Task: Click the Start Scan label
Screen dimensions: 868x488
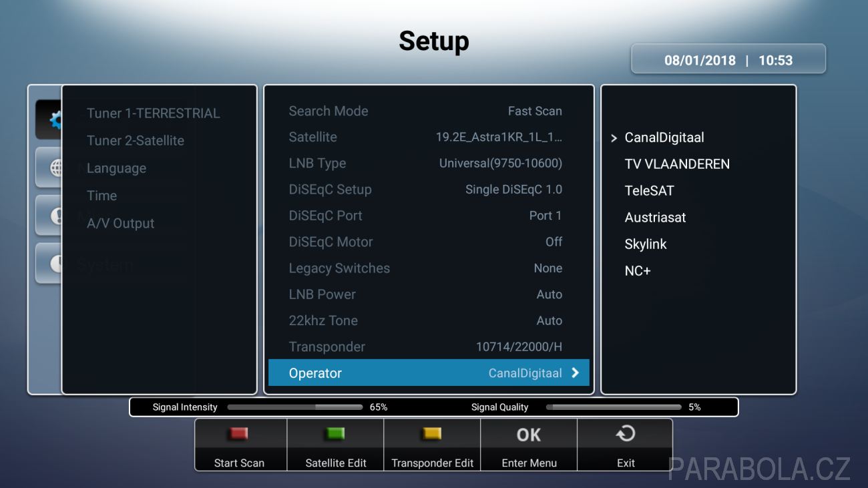Action: tap(239, 463)
